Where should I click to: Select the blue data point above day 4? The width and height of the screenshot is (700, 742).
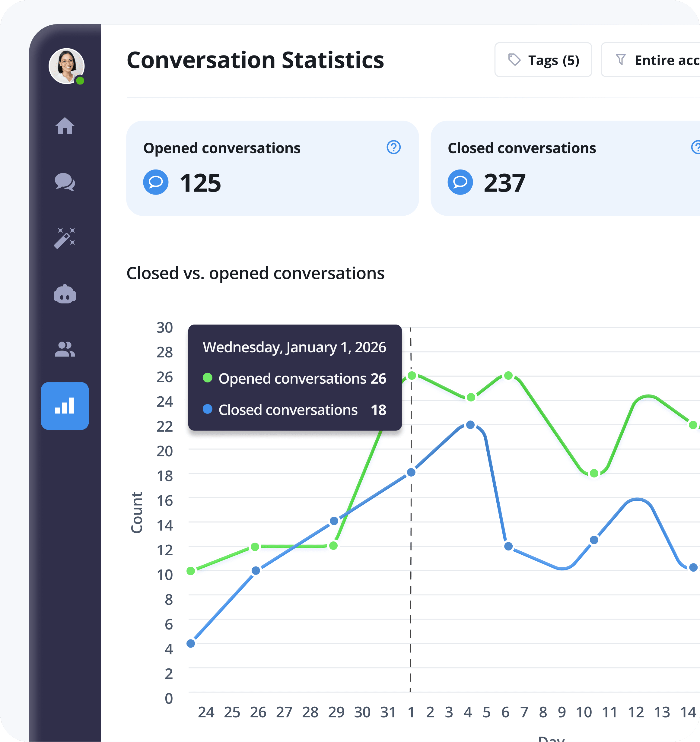(470, 425)
